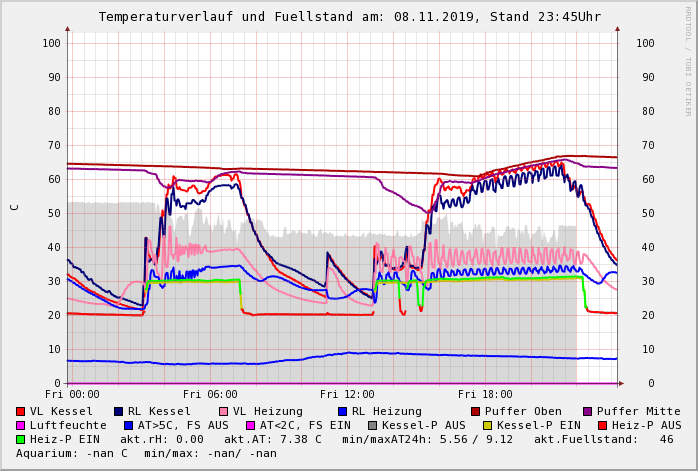Click the dark blue RL Kessel legend swatch
The image size is (698, 471).
[118, 411]
